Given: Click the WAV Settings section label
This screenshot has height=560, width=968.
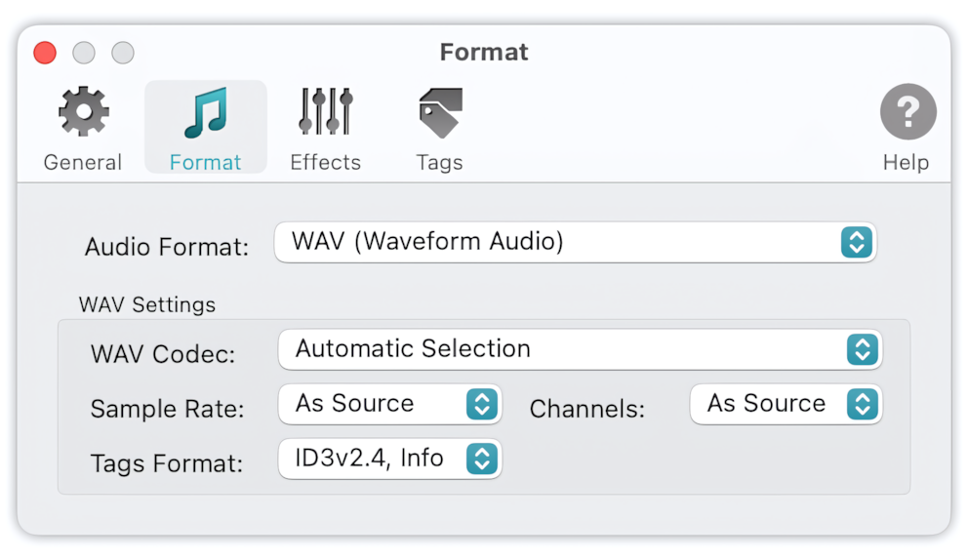Looking at the screenshot, I should tap(147, 305).
